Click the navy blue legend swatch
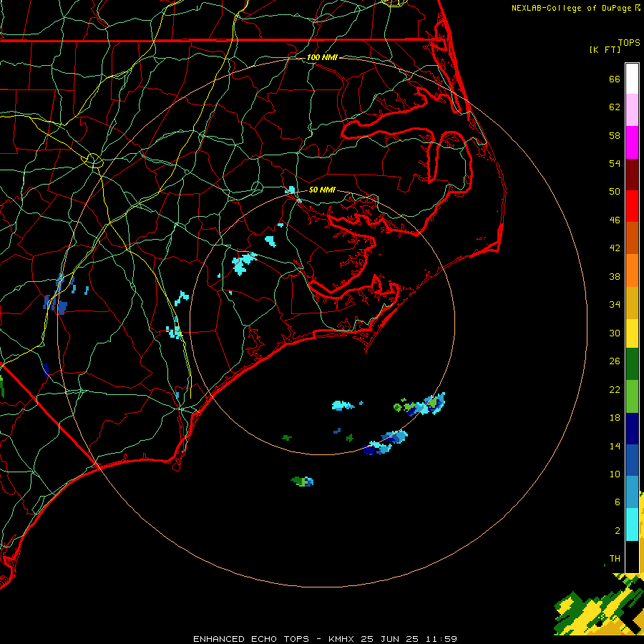Image resolution: width=644 pixels, height=644 pixels. 632,429
